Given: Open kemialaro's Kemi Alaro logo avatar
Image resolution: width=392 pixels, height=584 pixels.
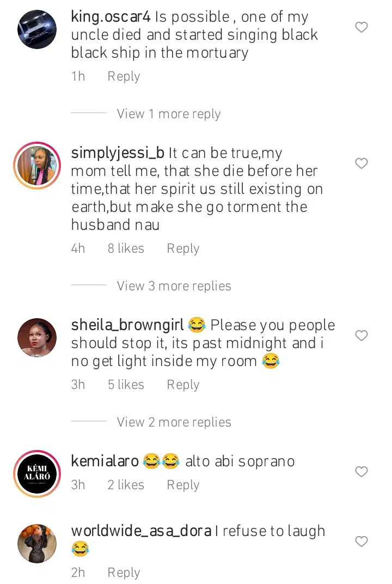Looking at the screenshot, I should tap(37, 474).
